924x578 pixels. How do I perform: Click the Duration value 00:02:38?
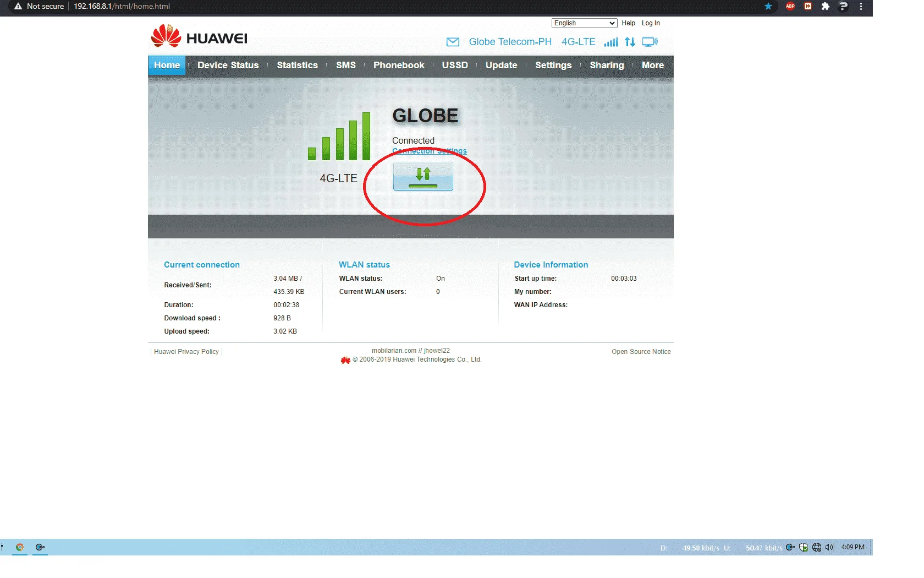click(287, 305)
